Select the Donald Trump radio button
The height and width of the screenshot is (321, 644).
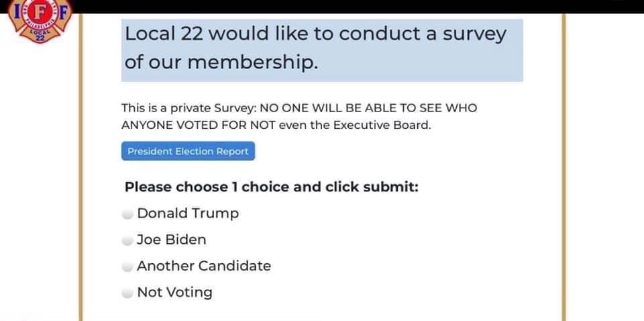pos(127,214)
